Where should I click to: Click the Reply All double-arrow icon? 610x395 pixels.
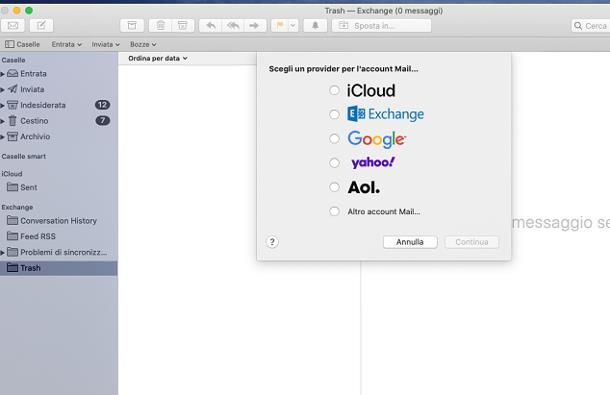point(233,26)
